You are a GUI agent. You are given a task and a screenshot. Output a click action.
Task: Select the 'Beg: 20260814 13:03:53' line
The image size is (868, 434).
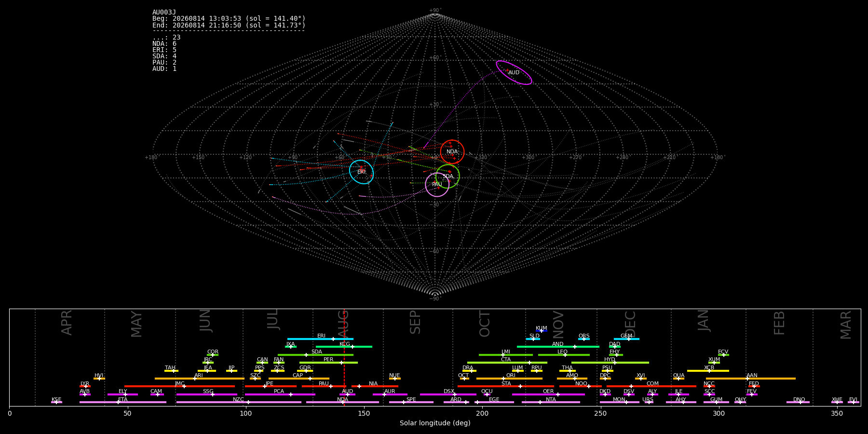[229, 19]
